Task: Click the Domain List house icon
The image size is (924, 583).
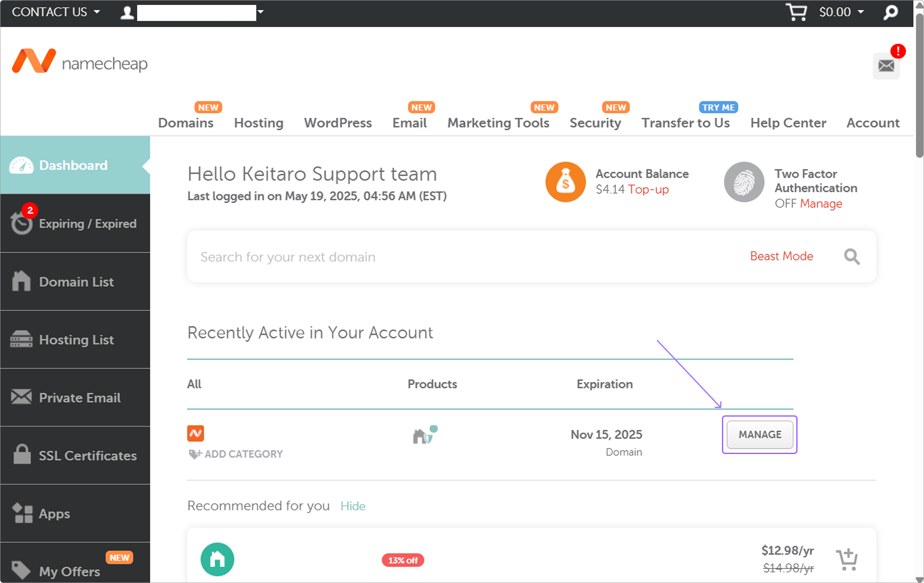Action: tap(21, 281)
